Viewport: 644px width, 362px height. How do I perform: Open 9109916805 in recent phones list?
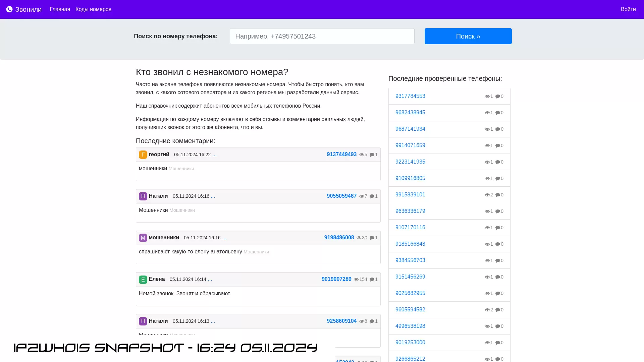tap(410, 178)
